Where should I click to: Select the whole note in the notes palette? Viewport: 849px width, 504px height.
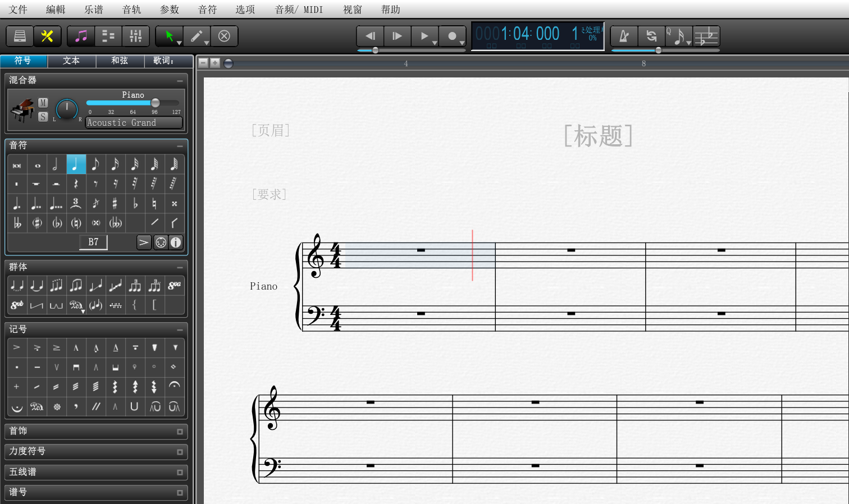click(37, 165)
